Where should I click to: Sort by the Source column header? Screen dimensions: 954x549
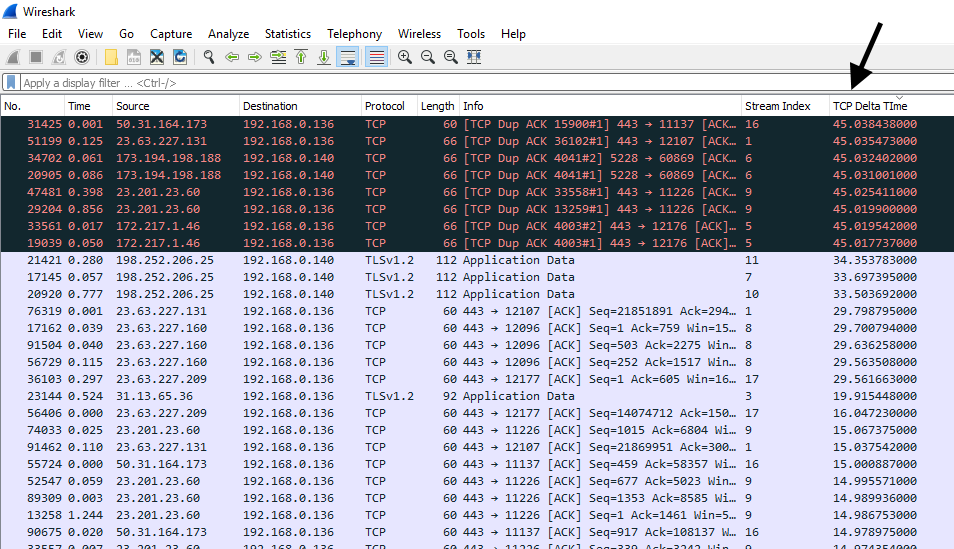point(176,106)
